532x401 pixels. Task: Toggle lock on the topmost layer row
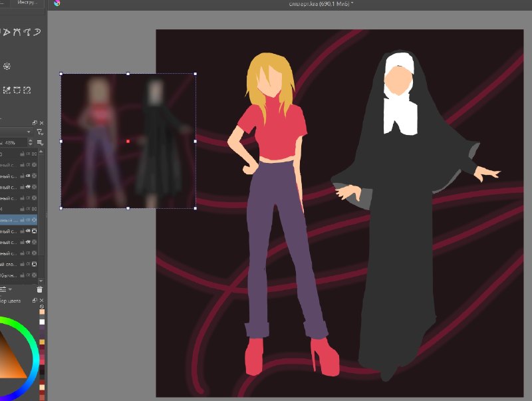tap(22, 154)
